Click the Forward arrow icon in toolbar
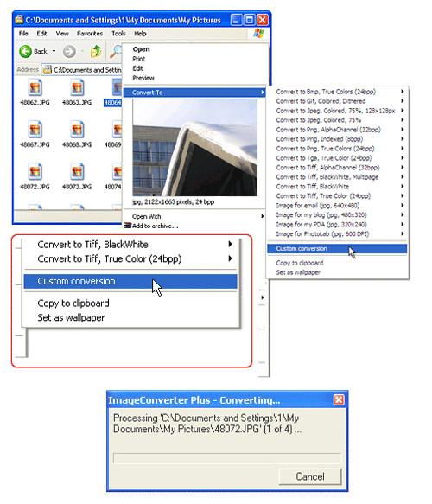Screen dimensions: 432x504 pos(69,51)
